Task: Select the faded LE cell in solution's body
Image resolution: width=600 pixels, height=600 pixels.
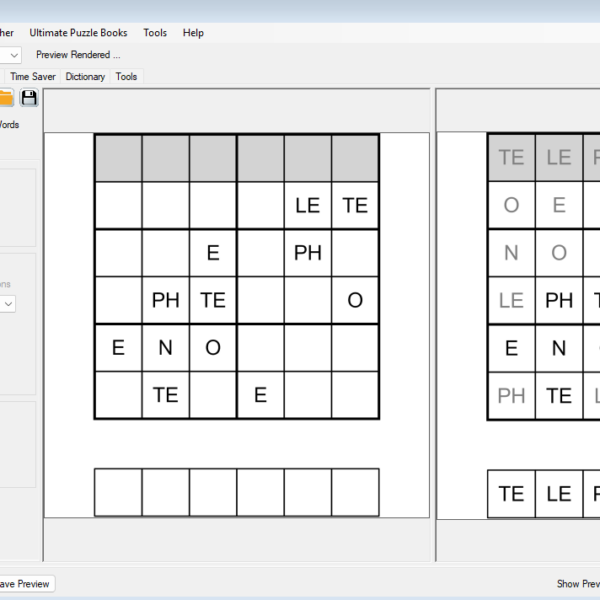Action: [512, 300]
